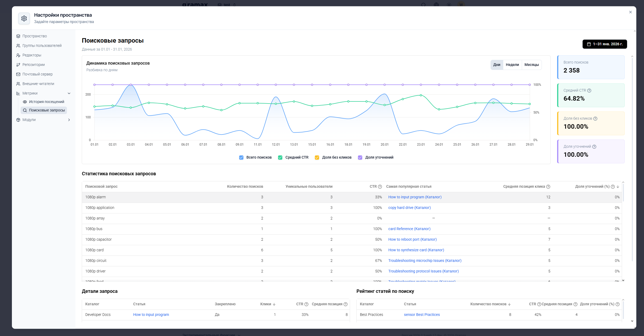Toggle the Доля уточнений legend checkbox
This screenshot has height=336, width=644.
coord(360,158)
